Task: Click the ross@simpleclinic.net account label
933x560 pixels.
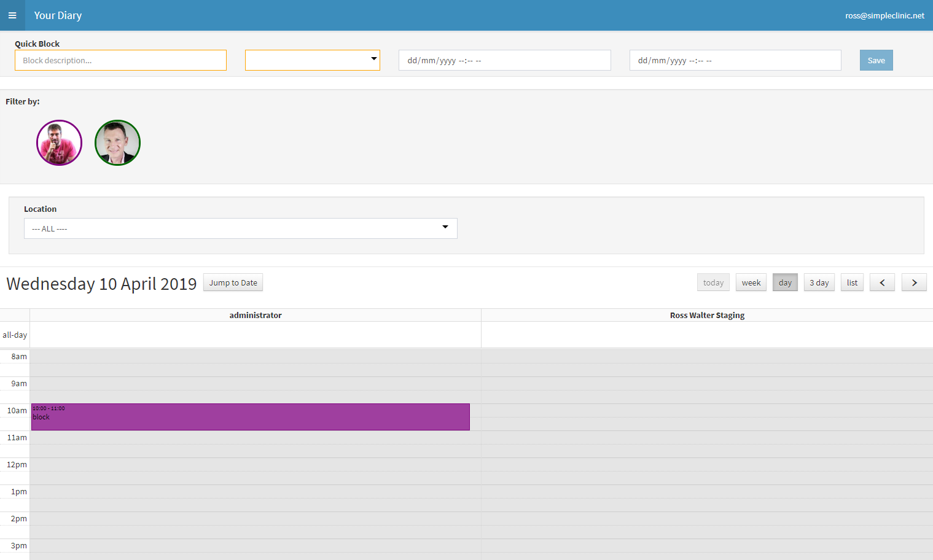Action: point(884,15)
